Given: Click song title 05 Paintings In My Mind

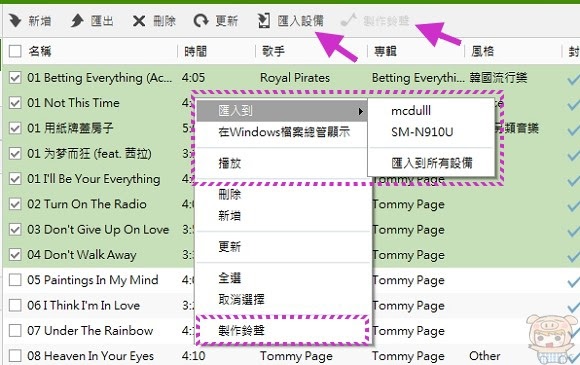Looking at the screenshot, I should pos(92,280).
